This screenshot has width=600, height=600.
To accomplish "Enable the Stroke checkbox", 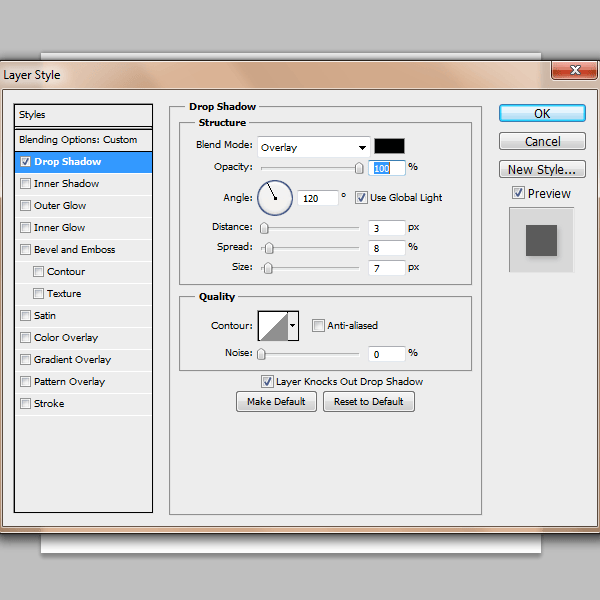I will [25, 404].
